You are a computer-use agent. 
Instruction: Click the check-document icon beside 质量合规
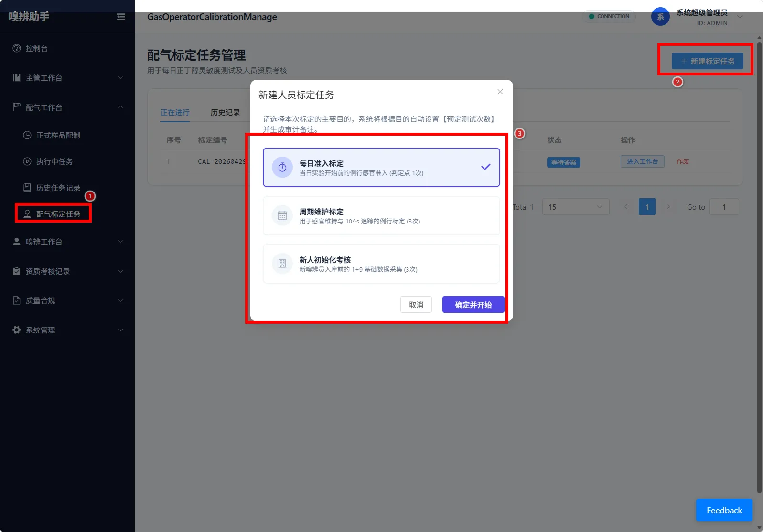click(x=17, y=300)
